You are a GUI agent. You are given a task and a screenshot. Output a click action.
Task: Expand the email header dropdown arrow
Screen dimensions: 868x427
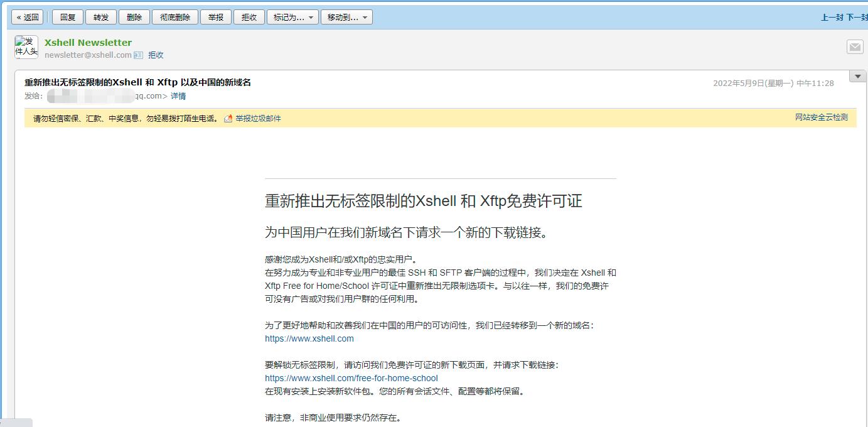tap(857, 76)
